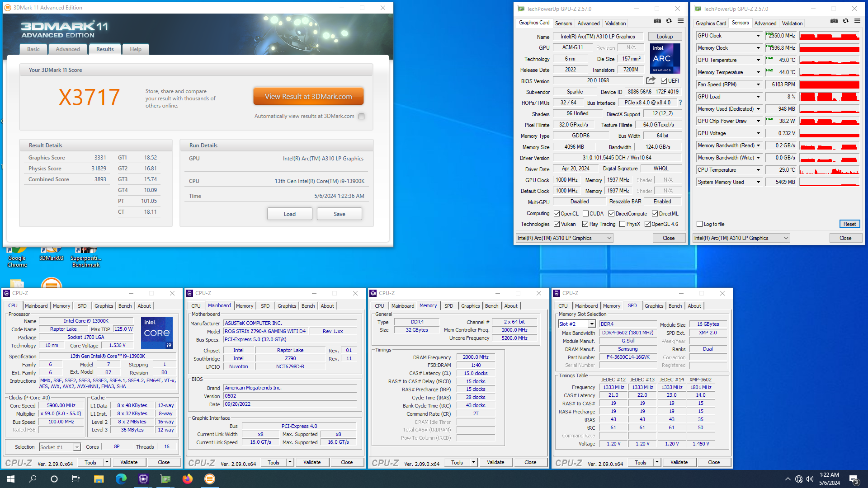Image resolution: width=868 pixels, height=488 pixels.
Task: Click the GPU Load sensor graph
Action: point(830,97)
